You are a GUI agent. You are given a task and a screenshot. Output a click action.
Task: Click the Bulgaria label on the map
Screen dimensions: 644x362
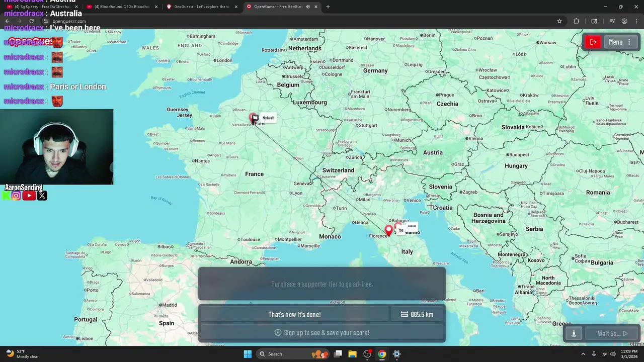point(602,262)
